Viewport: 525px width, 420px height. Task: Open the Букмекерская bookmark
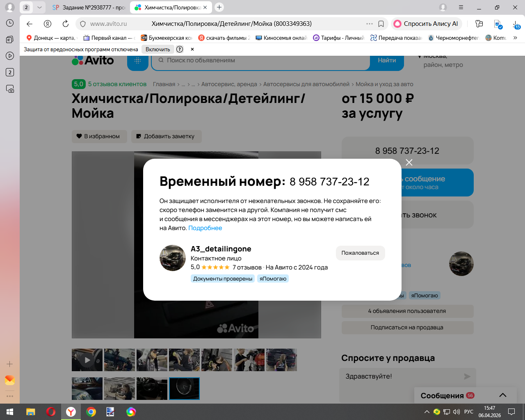pyautogui.click(x=167, y=38)
